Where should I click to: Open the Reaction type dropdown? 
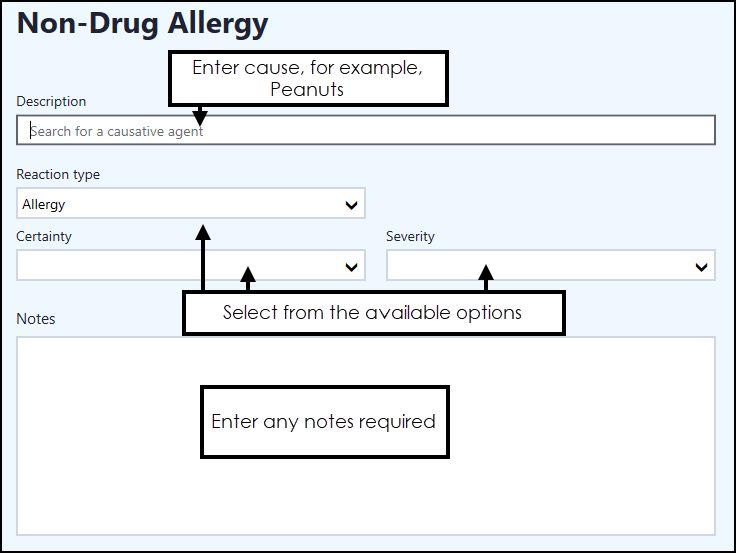click(180, 204)
